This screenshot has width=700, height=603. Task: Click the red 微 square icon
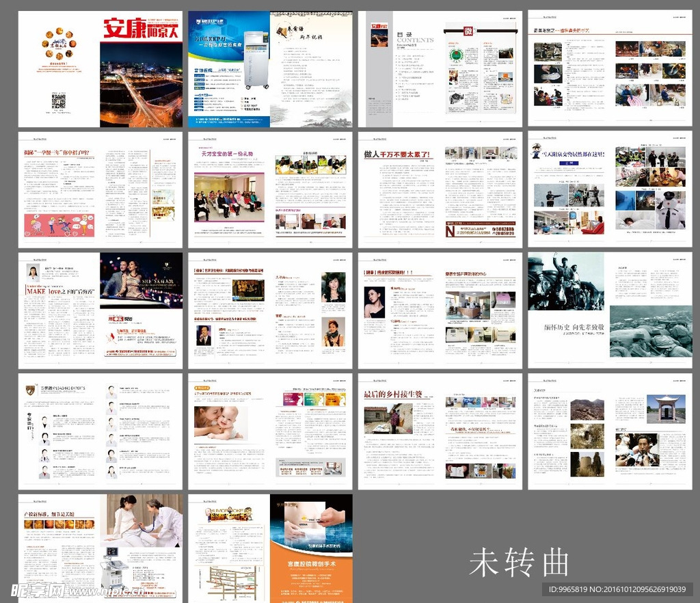coord(468,31)
